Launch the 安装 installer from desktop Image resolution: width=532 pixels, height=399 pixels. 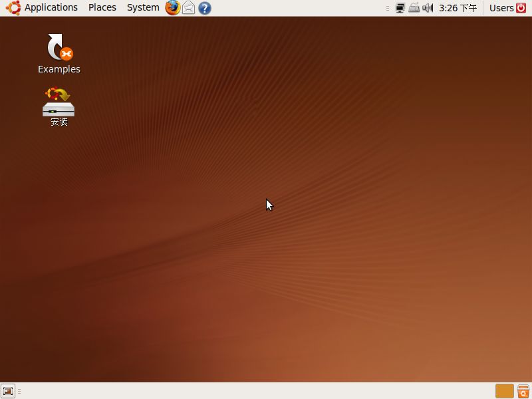click(57, 104)
